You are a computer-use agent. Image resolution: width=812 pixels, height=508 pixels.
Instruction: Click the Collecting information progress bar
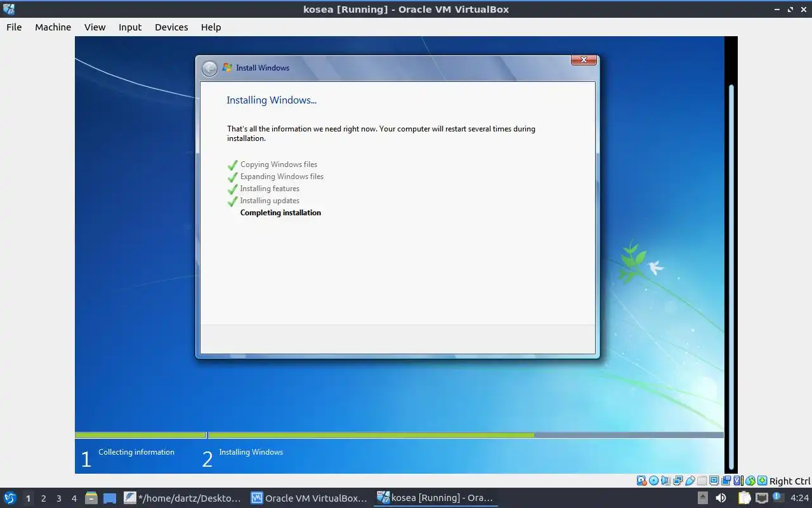click(141, 436)
